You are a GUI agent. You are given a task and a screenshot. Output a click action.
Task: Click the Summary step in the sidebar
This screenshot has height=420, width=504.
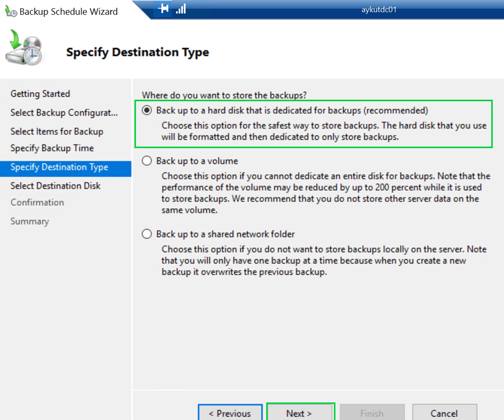click(30, 221)
